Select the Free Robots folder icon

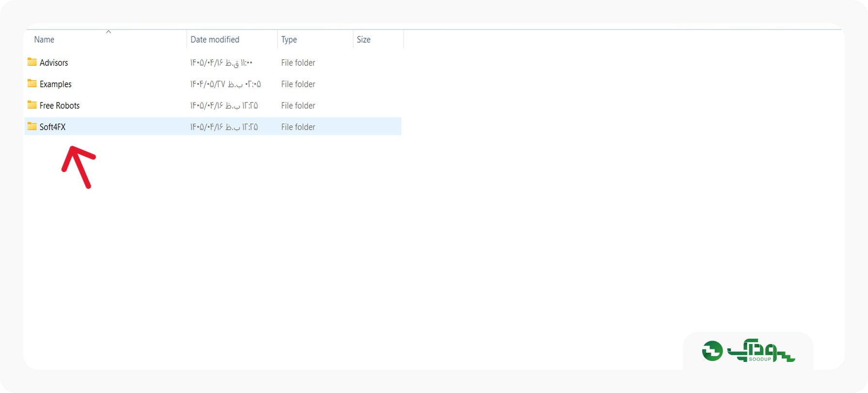click(32, 105)
